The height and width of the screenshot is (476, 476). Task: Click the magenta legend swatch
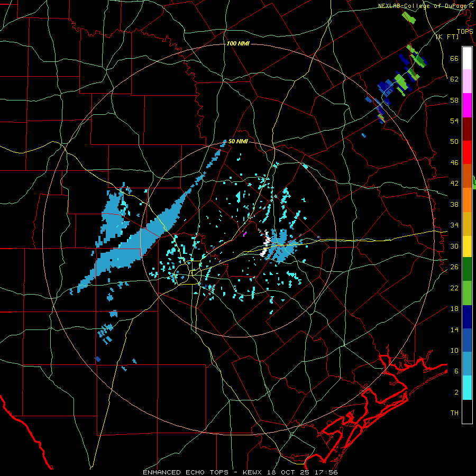[467, 105]
